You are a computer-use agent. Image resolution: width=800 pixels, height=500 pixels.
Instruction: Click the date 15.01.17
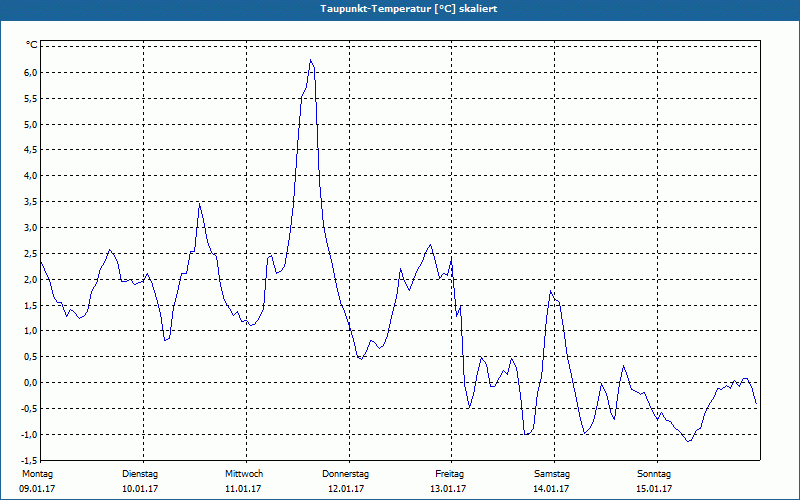[654, 489]
